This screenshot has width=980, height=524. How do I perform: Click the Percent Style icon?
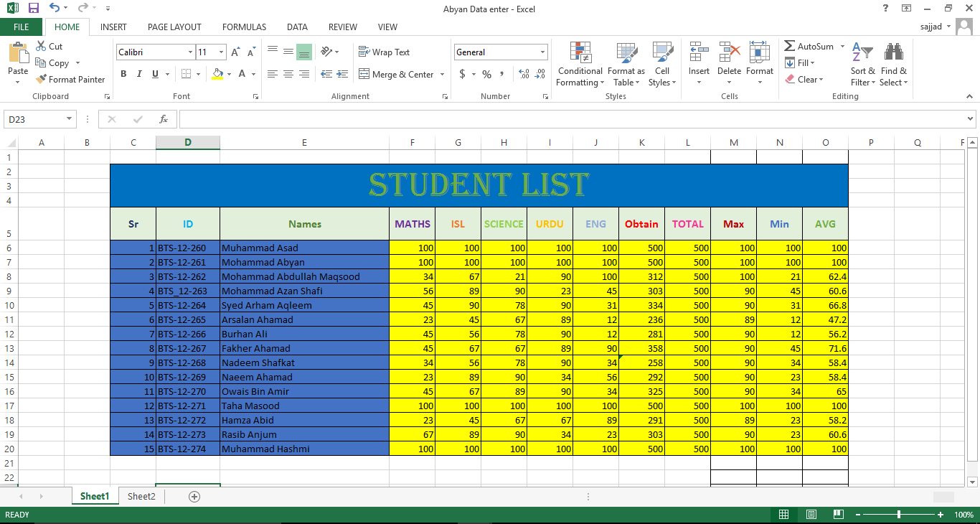[x=486, y=74]
